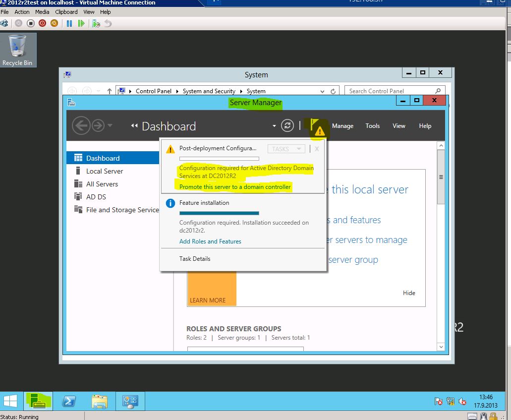Open the View menu in VM Connection menubar
This screenshot has width=511, height=420.
click(x=89, y=12)
